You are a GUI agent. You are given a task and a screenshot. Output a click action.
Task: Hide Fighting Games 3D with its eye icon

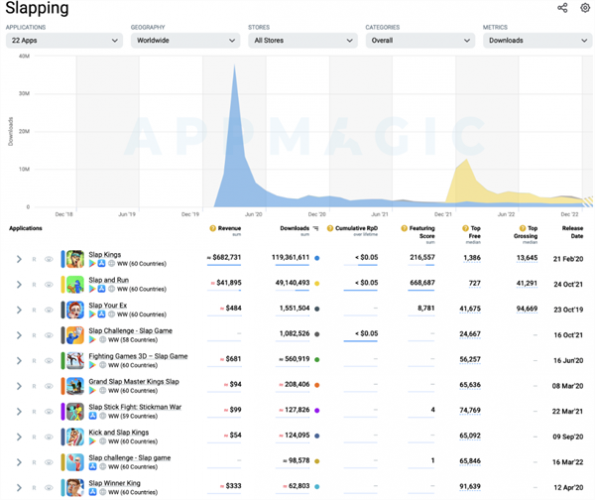pyautogui.click(x=49, y=361)
